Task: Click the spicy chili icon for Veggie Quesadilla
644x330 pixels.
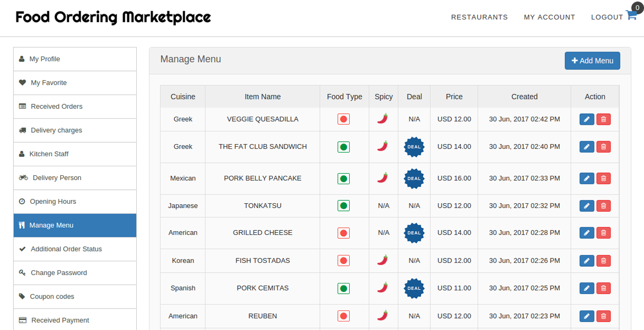Action: [383, 118]
